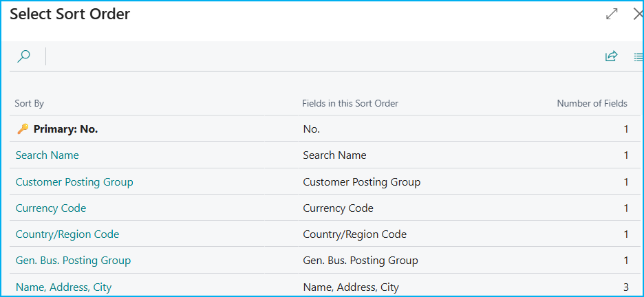Screen dimensions: 644x297
Task: Pick the Currency Code sort option
Action: click(51, 208)
